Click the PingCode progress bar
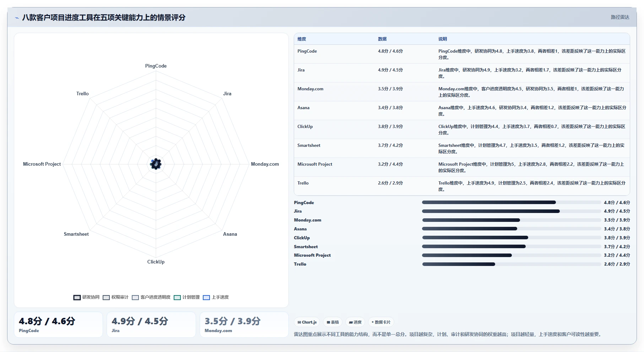 click(512, 202)
